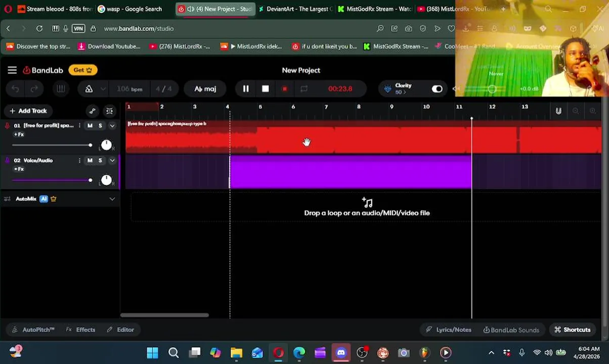
Task: Click track 01 red instrument icon
Action: pos(7,125)
